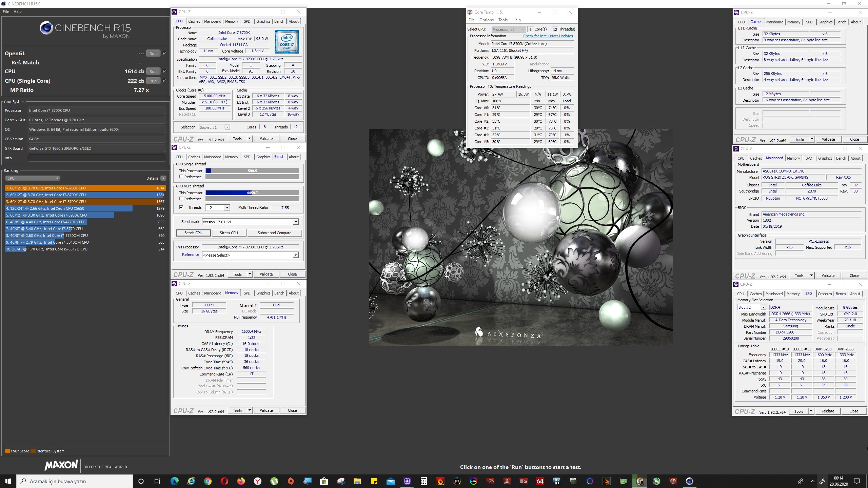This screenshot has height=488, width=868.
Task: Click the CPU Single Thread score bar 590.5
Action: pos(252,171)
